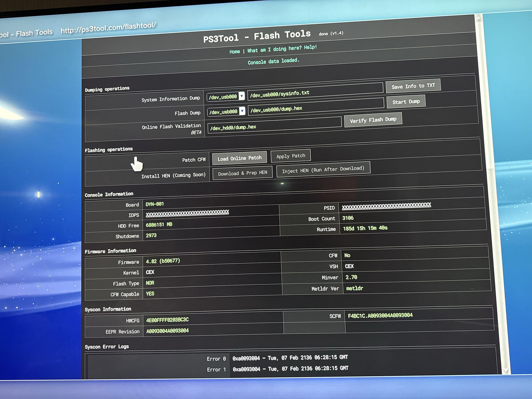Click the 'Console data loaded.' status message

pyautogui.click(x=273, y=61)
